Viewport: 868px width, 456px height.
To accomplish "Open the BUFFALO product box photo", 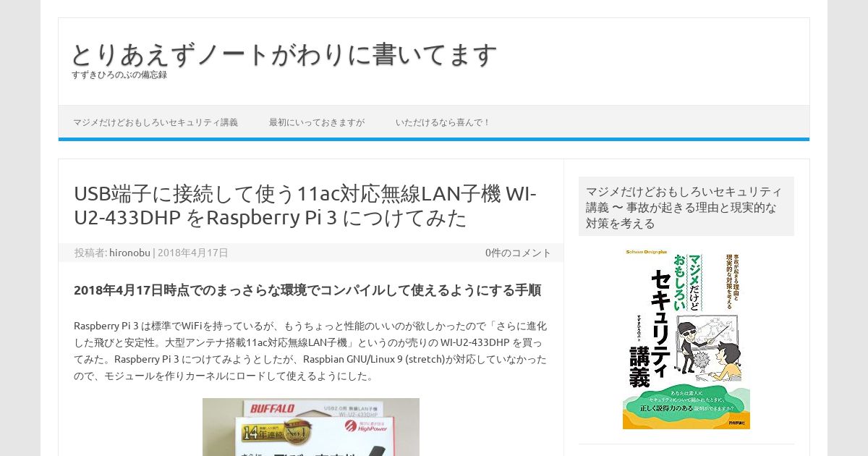I will coord(311,427).
